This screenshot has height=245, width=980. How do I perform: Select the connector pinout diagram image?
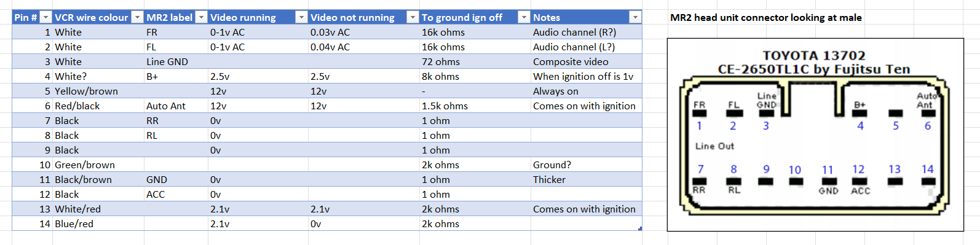click(x=815, y=134)
